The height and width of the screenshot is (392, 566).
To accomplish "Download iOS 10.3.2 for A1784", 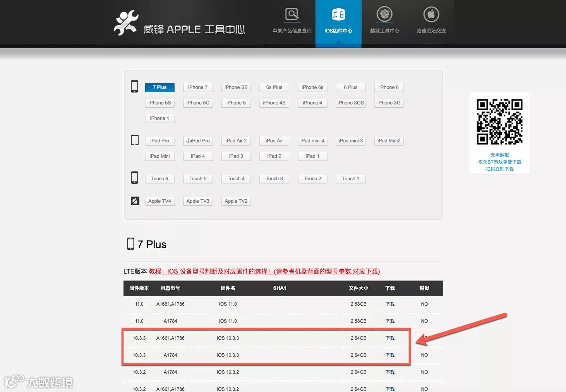I will [390, 372].
